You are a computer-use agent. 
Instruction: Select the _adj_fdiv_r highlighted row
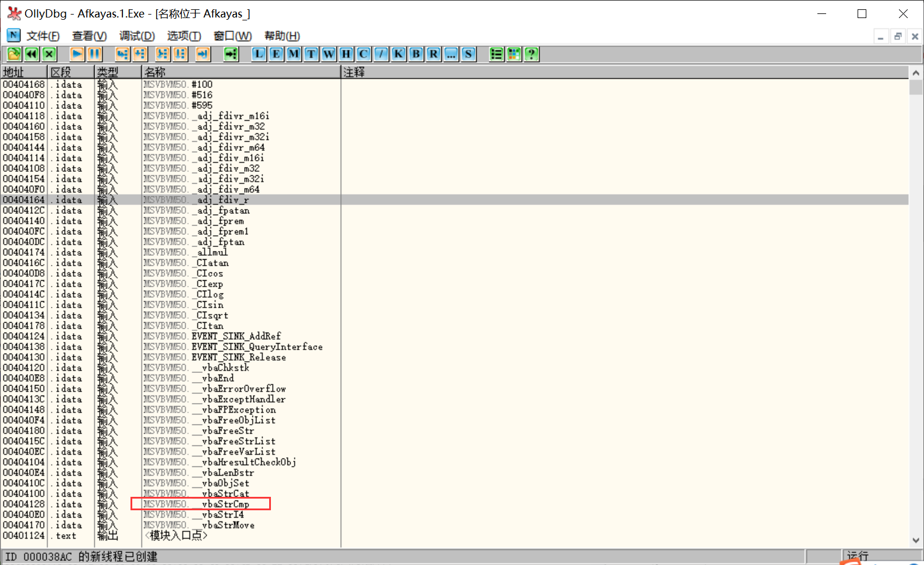coord(454,200)
